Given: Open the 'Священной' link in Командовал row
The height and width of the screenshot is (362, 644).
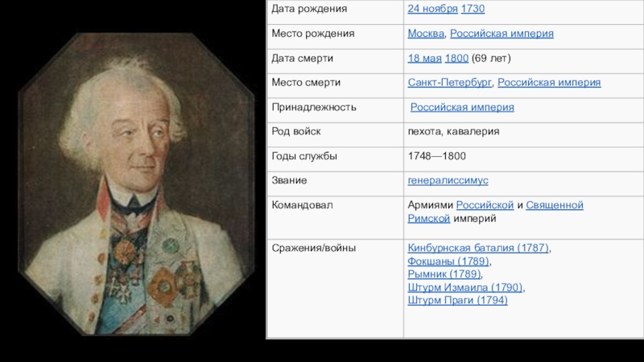Looking at the screenshot, I should coord(555,205).
